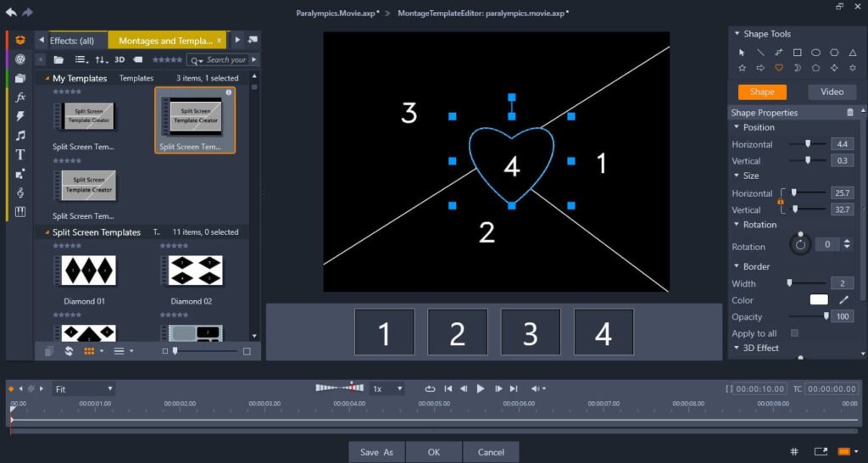The width and height of the screenshot is (868, 463).
Task: Collapse the Position section
Action: pyautogui.click(x=737, y=127)
